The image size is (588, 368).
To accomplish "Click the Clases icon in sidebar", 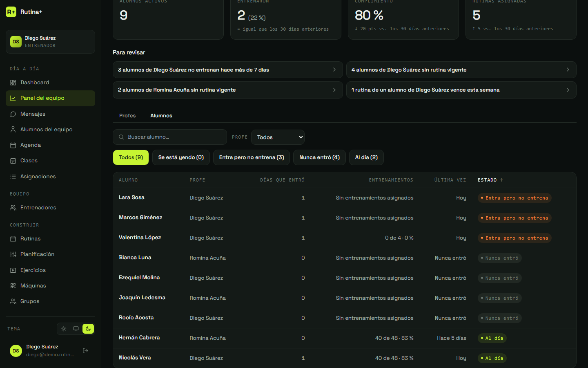I will click(13, 161).
